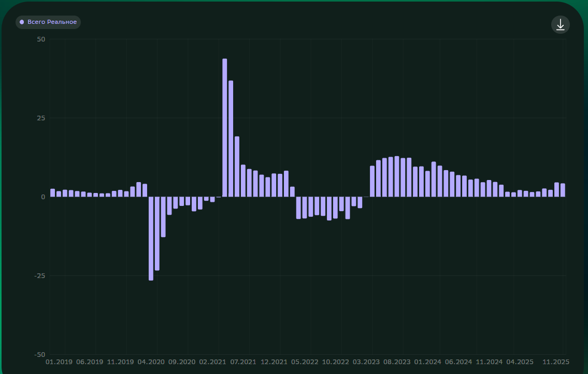Image resolution: width=588 pixels, height=374 pixels.
Task: Click the x-axis label 06.2019
Action: 90,362
